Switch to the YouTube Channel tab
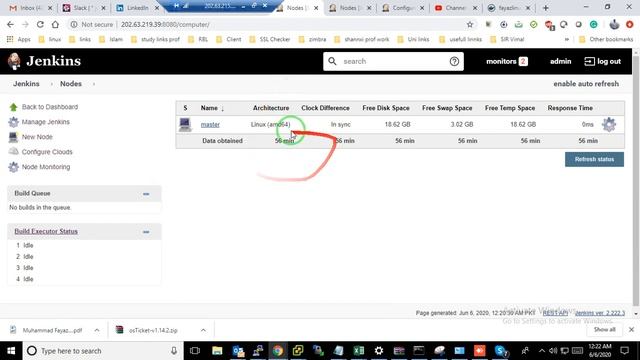This screenshot has height=360, width=640. click(x=455, y=8)
